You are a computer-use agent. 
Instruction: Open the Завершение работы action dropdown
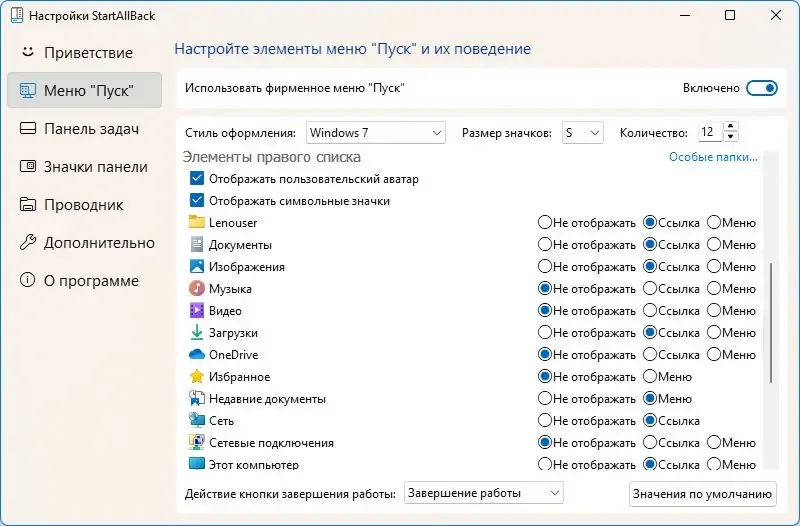coord(484,493)
